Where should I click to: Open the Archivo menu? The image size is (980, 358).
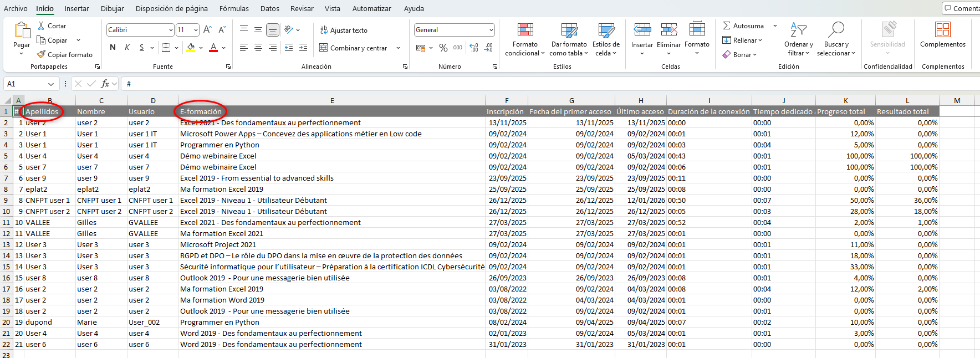point(16,8)
